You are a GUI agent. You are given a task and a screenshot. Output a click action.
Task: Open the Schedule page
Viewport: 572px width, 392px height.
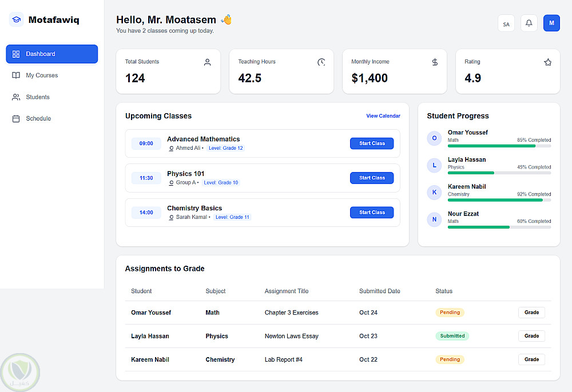(38, 119)
